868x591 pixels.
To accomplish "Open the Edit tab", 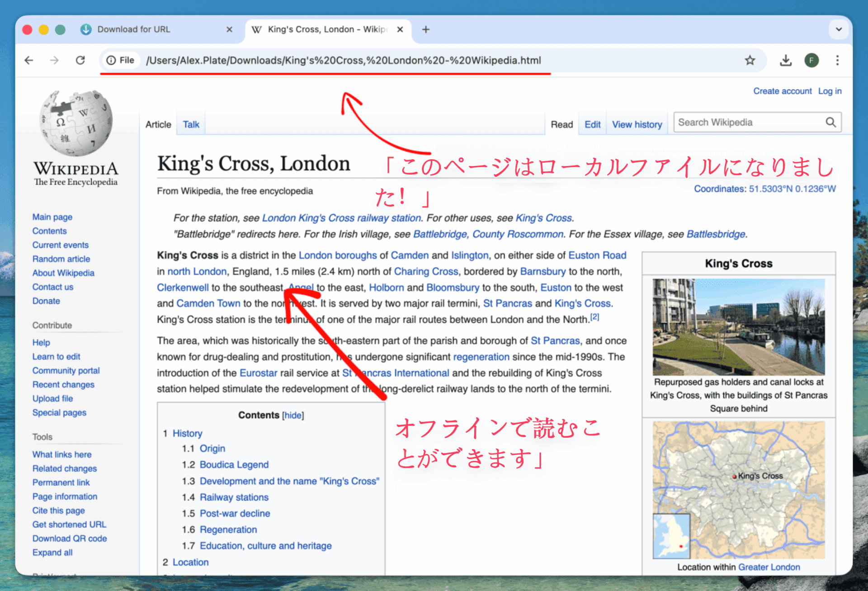I will 592,124.
